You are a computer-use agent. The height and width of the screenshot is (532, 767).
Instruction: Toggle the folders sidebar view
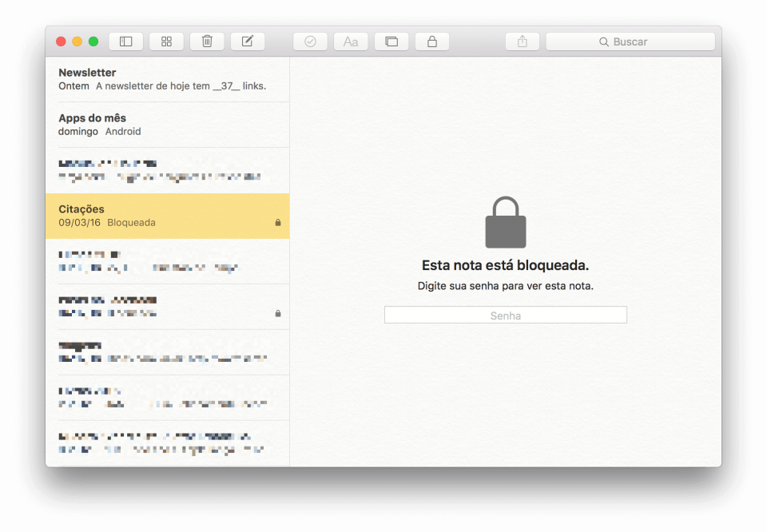tap(125, 41)
